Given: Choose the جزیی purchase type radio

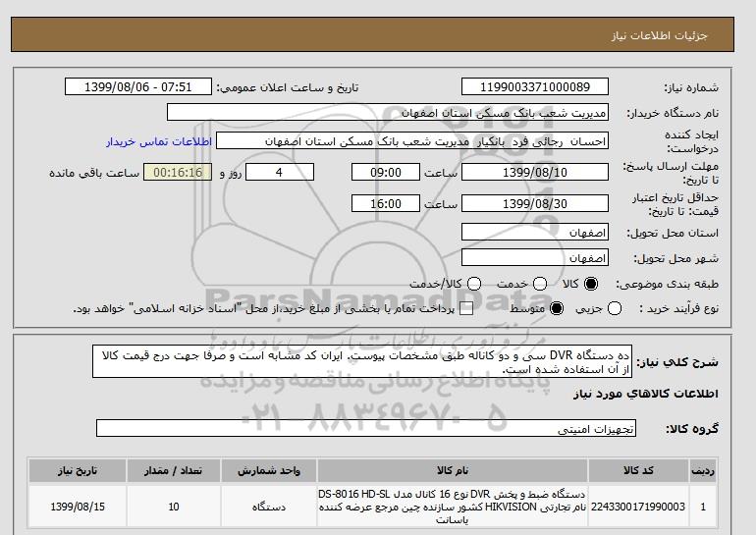Looking at the screenshot, I should 615,308.
